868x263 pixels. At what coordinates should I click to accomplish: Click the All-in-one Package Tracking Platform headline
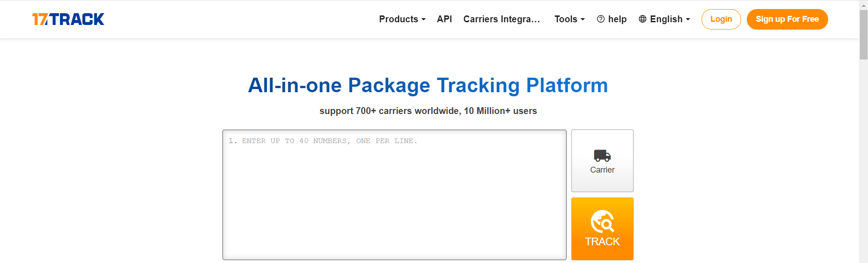tap(428, 85)
